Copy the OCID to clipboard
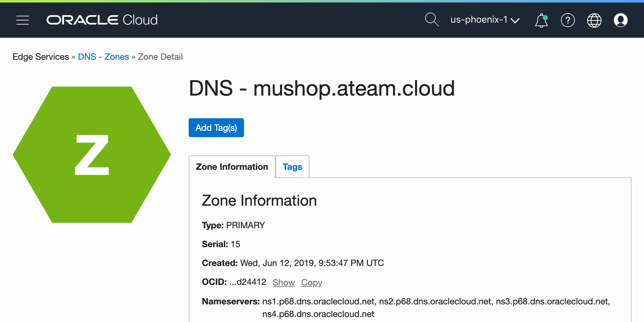The width and height of the screenshot is (644, 322). (x=311, y=282)
